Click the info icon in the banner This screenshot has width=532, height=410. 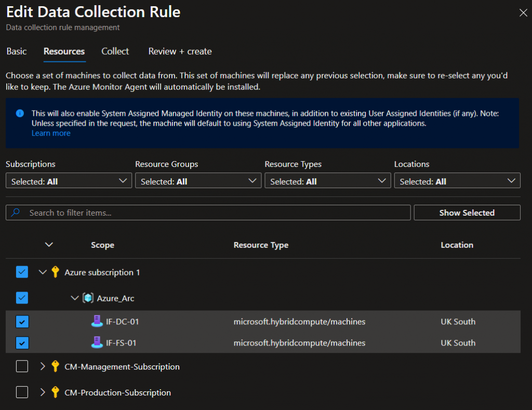coord(20,113)
